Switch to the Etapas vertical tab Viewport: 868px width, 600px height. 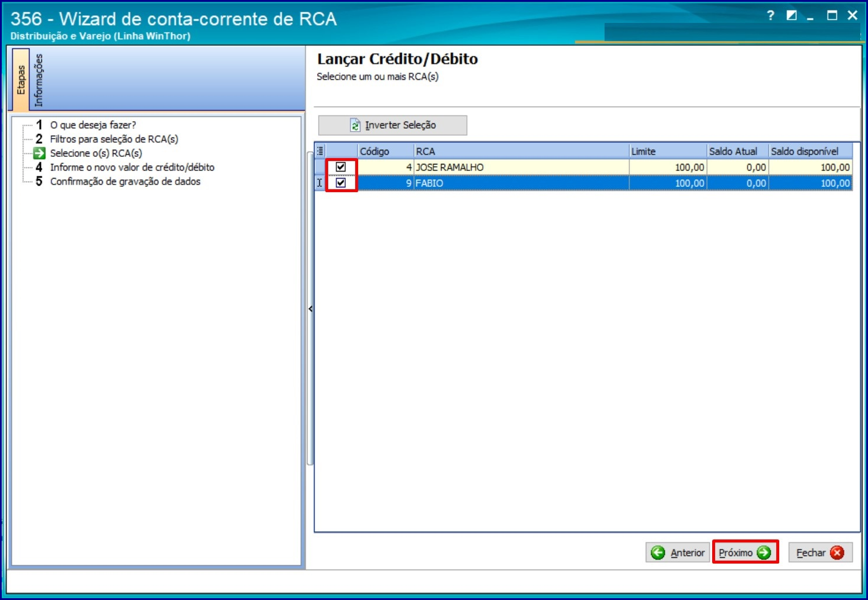pyautogui.click(x=21, y=80)
